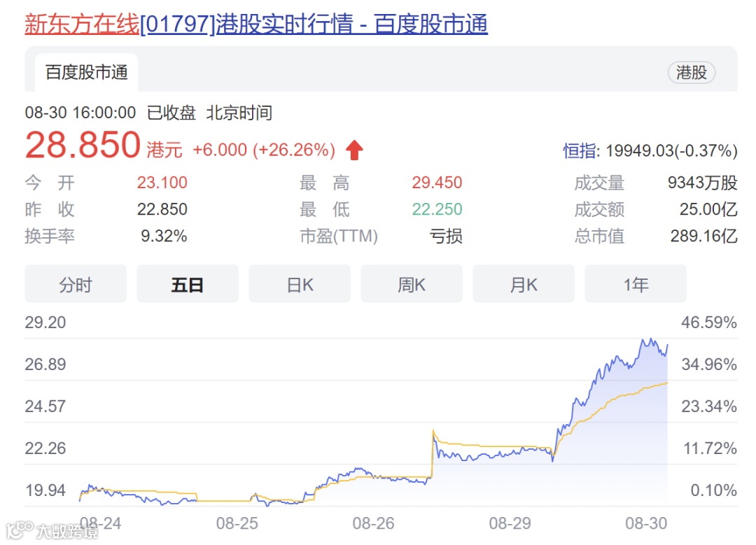Click the 34.96% percentage axis label
Image resolution: width=756 pixels, height=545 pixels.
708,364
